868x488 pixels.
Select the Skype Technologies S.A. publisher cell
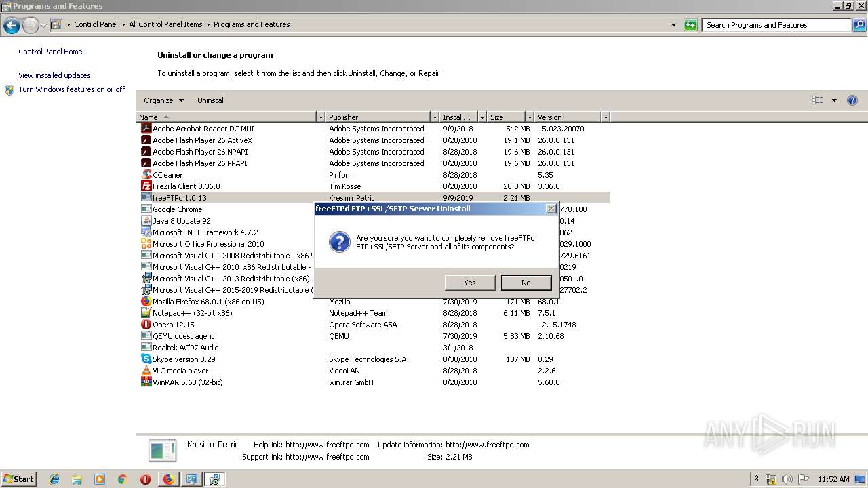369,359
